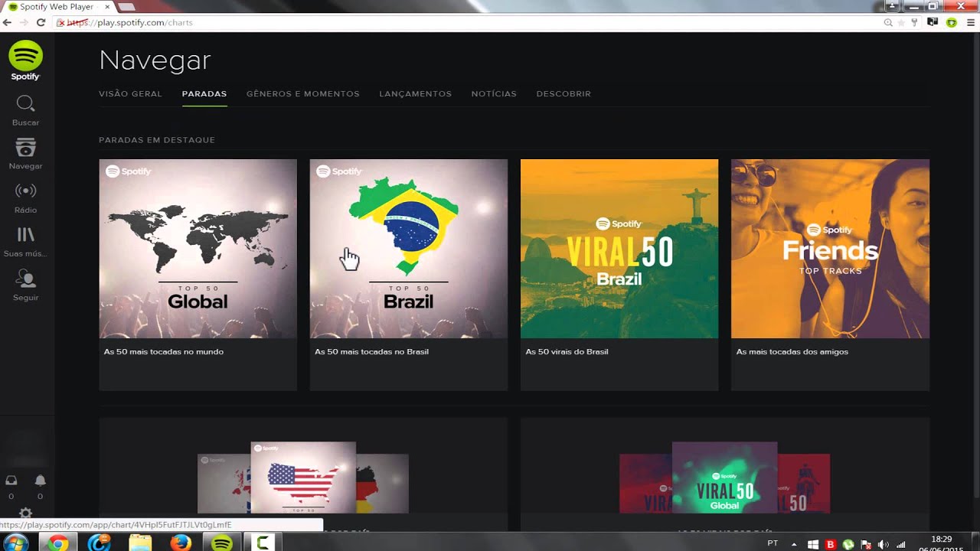Bookmark this page with the star icon
This screenshot has width=980, height=551.
901,23
